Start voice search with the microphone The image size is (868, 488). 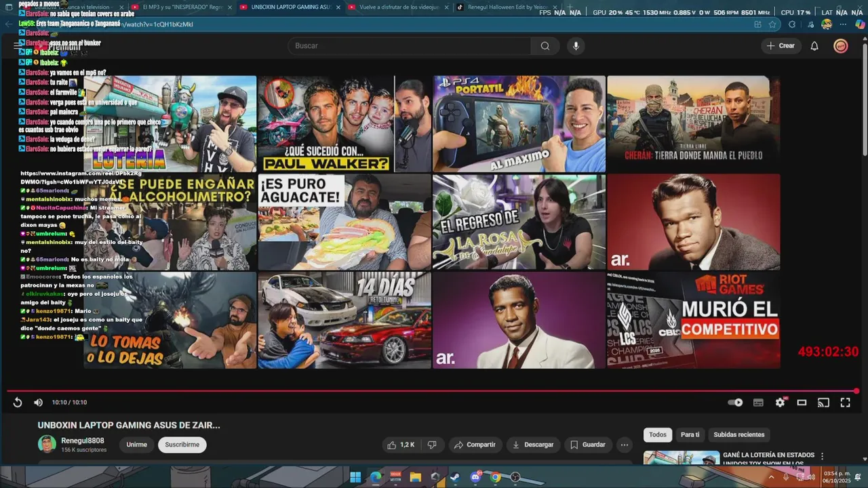tap(576, 46)
